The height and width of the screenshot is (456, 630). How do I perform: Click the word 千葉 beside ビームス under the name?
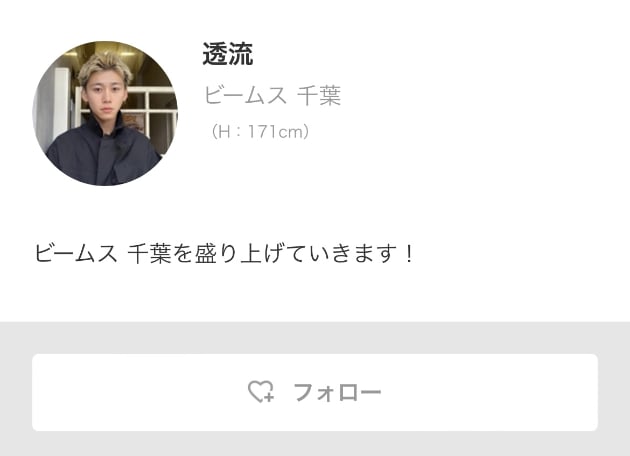coord(319,96)
